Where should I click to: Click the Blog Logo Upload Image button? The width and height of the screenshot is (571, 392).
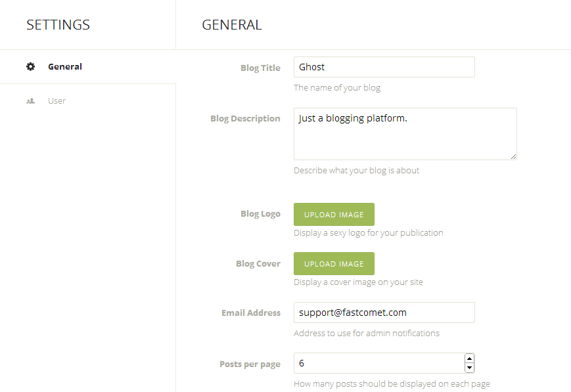coord(334,214)
